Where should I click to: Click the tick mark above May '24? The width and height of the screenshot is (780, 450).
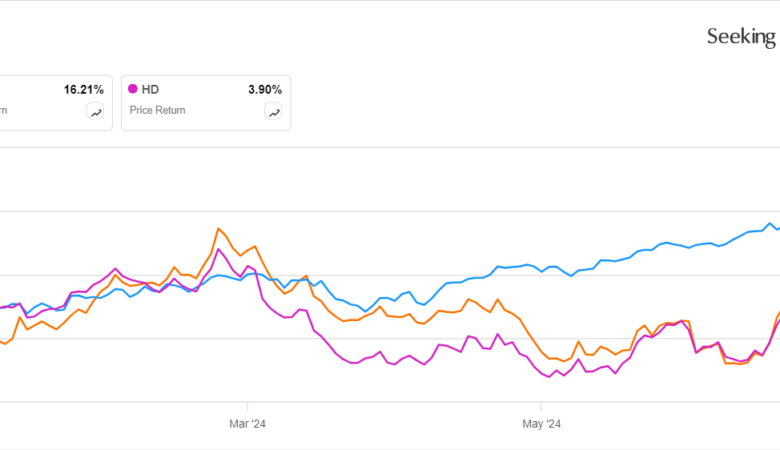(540, 406)
